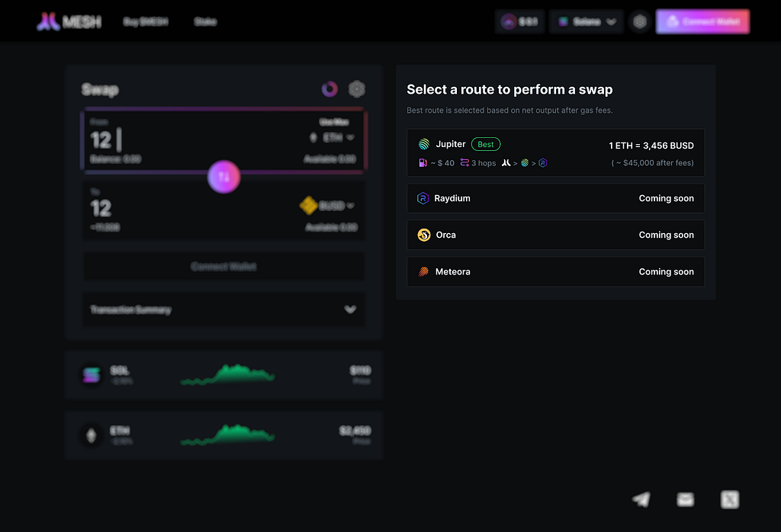Image resolution: width=781 pixels, height=532 pixels.
Task: Click the circular refresh timer icon in Swap panel
Action: (x=329, y=89)
